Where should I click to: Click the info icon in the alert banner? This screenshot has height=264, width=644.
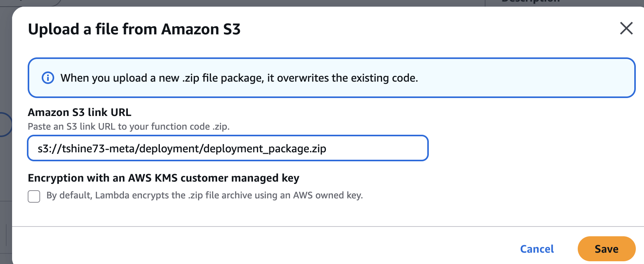[48, 78]
